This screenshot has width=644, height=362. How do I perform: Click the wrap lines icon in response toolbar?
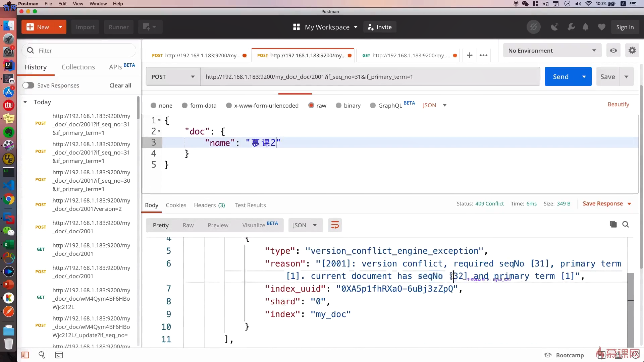point(335,225)
